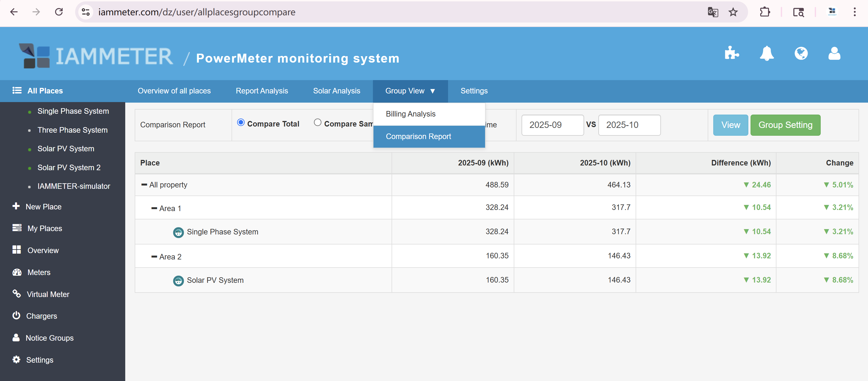Open Virtual Meter in the sidebar
Viewport: 868px width, 381px height.
coord(48,294)
